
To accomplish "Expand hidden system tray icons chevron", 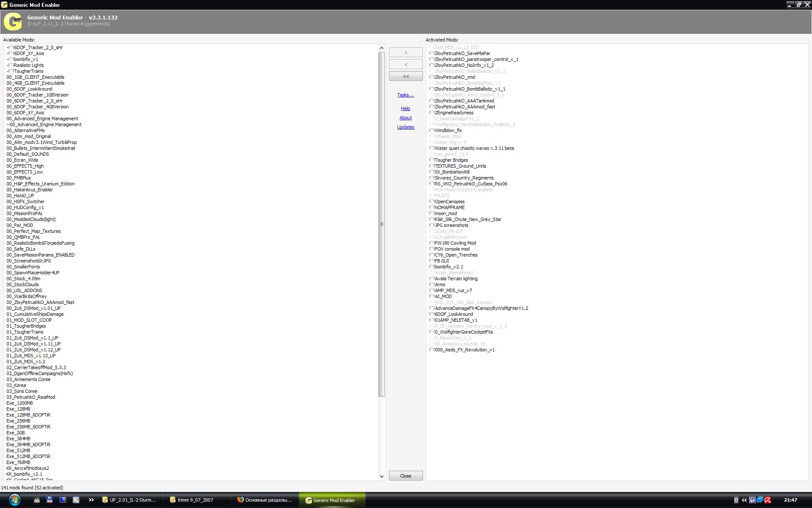I will [744, 500].
